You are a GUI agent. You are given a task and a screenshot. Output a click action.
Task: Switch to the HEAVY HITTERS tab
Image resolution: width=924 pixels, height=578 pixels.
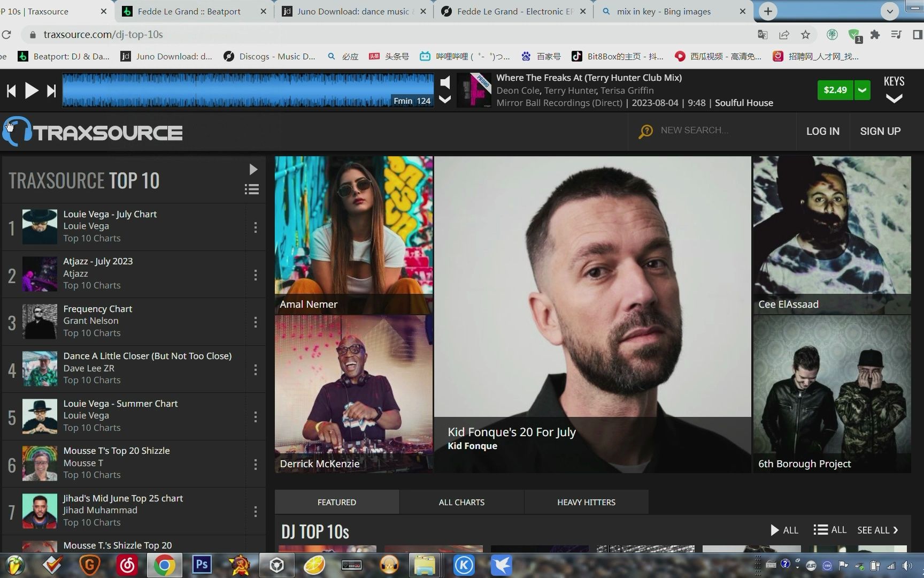[x=586, y=502]
